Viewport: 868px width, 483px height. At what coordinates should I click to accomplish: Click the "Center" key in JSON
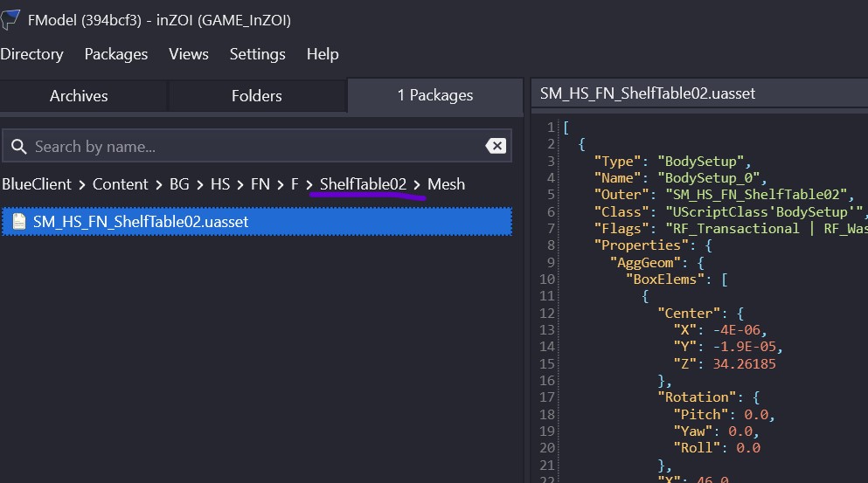tap(689, 314)
